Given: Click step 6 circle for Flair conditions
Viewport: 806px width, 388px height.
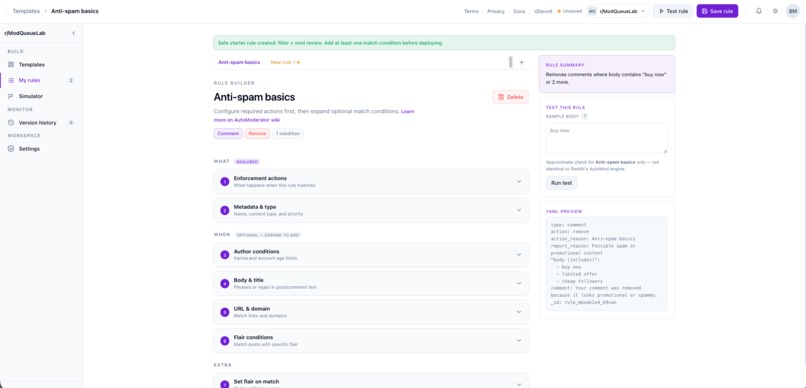Looking at the screenshot, I should tap(224, 341).
